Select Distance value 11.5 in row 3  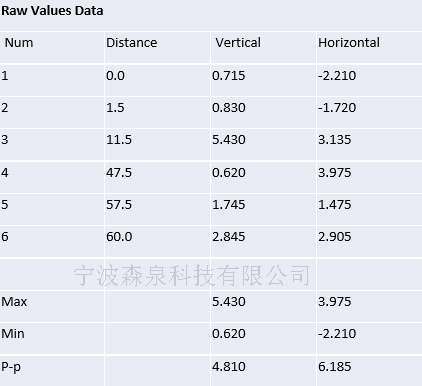(119, 139)
